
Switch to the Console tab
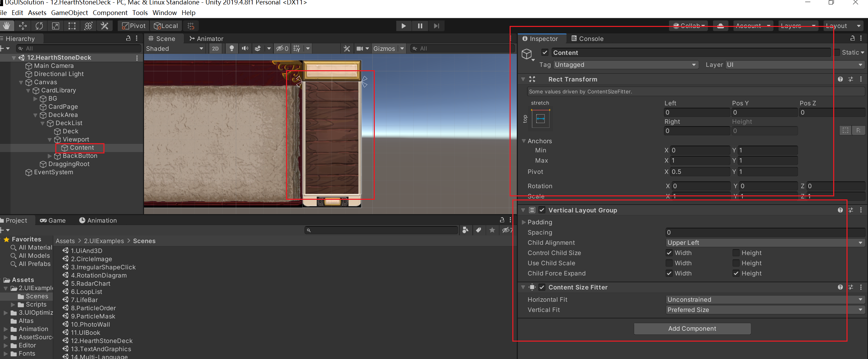tap(587, 39)
